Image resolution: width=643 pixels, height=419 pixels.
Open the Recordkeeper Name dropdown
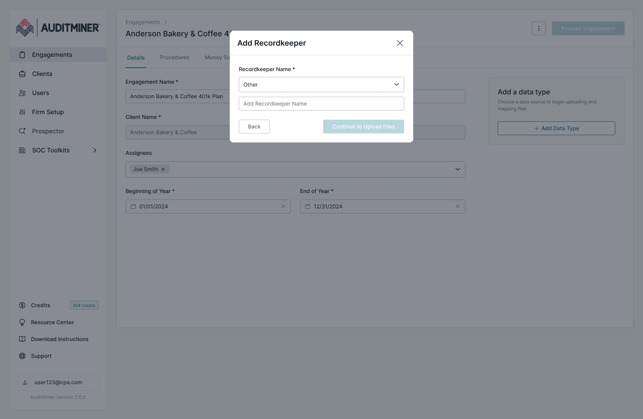pyautogui.click(x=321, y=85)
